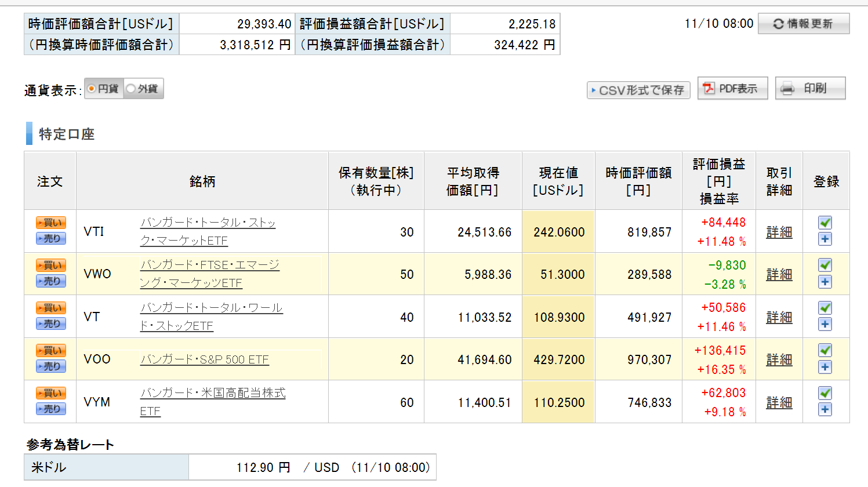Click the sell button for VOO

[51, 366]
